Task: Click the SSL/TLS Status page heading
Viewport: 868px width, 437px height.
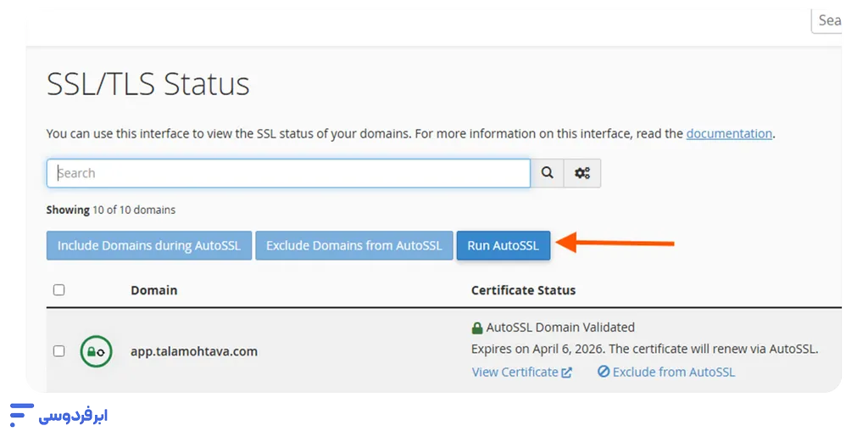Action: point(148,84)
